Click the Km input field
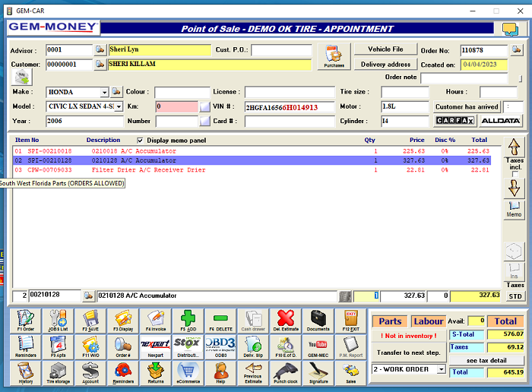The height and width of the screenshot is (392, 532). [177, 106]
